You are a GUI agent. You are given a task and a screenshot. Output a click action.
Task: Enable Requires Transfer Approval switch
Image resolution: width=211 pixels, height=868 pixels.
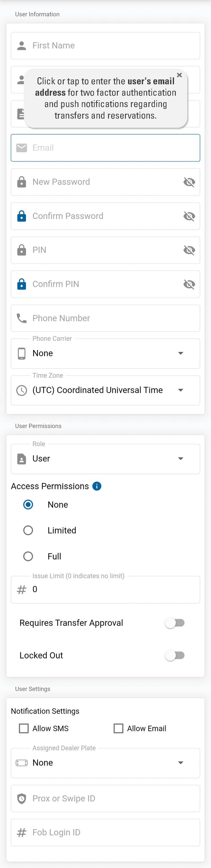[x=175, y=623]
